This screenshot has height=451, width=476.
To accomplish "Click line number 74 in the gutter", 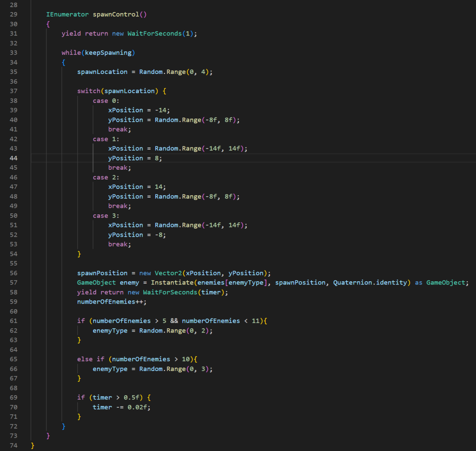I will coord(13,446).
